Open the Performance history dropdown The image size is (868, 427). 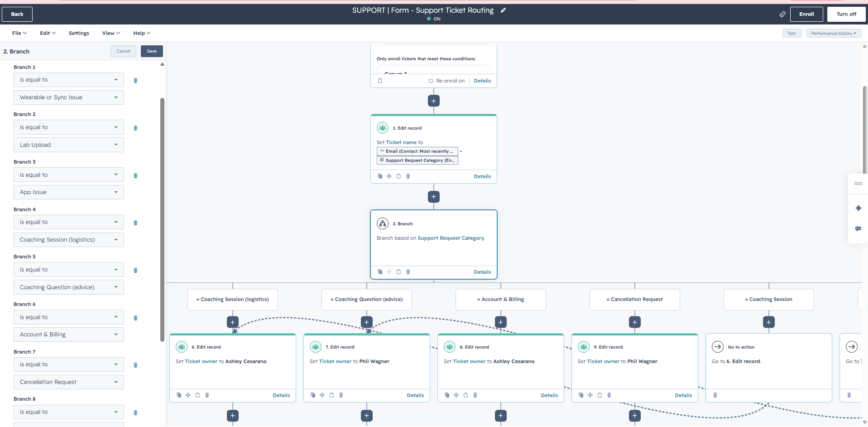point(834,33)
